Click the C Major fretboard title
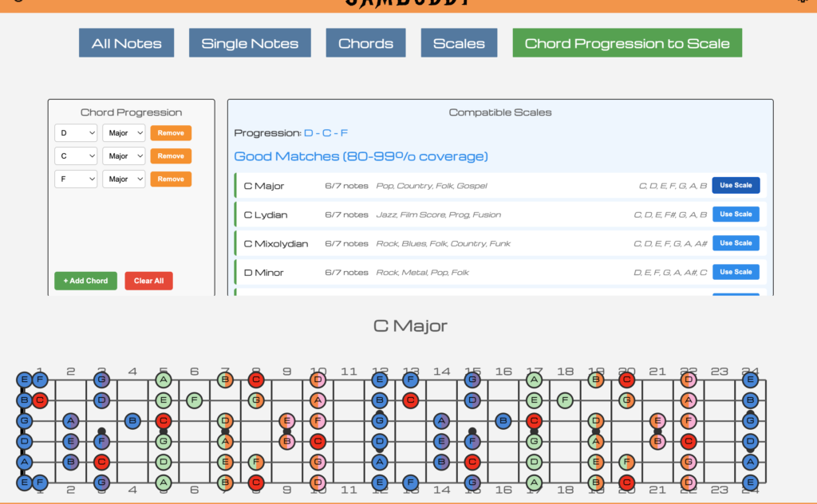 [411, 325]
